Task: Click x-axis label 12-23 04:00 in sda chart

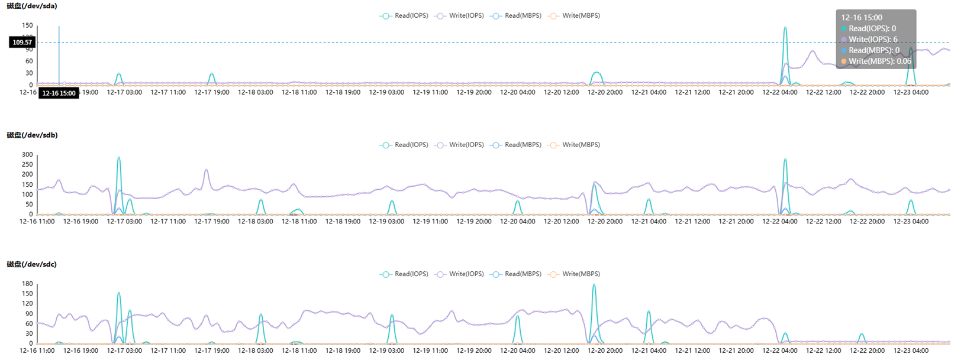Action: [x=911, y=93]
